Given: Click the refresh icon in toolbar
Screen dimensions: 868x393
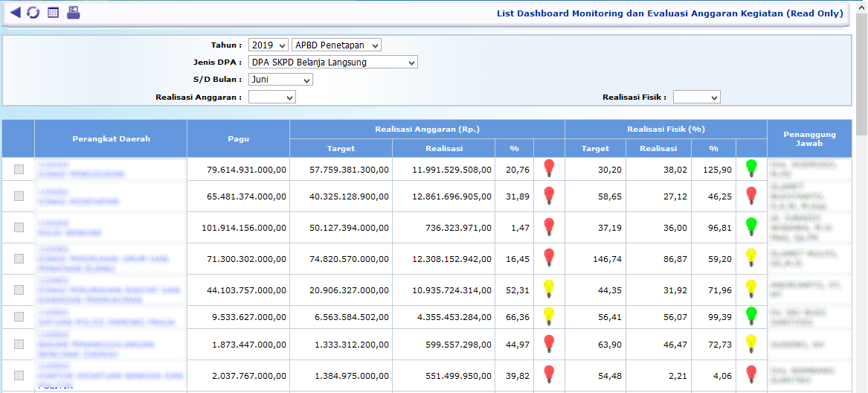Looking at the screenshot, I should (33, 13).
